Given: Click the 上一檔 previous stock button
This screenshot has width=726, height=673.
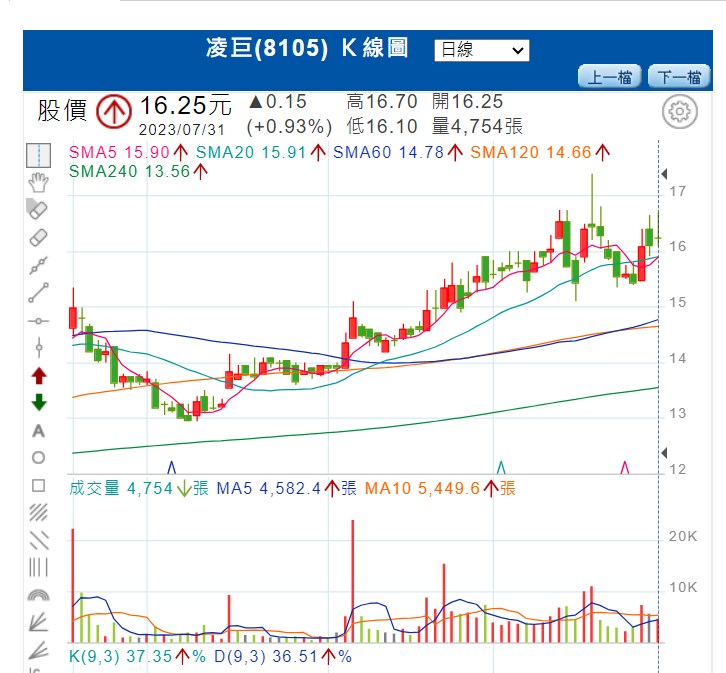Looking at the screenshot, I should pyautogui.click(x=610, y=77).
